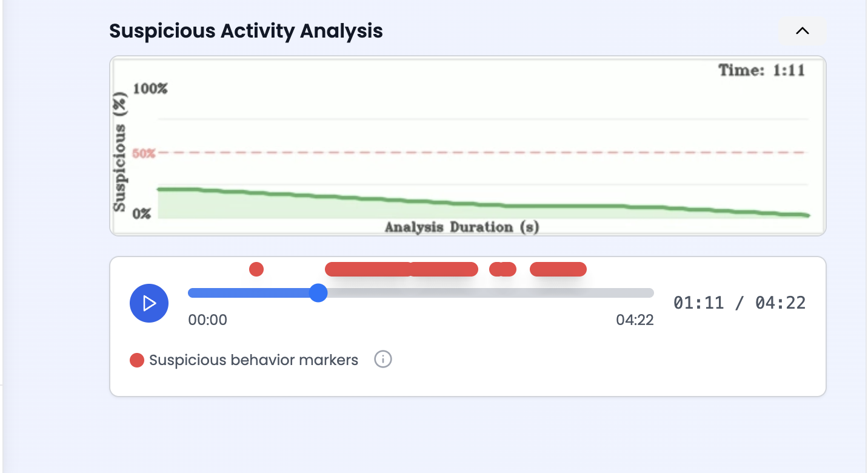
Task: Click the 01:11 / 04:22 timestamp display
Action: [x=740, y=303]
